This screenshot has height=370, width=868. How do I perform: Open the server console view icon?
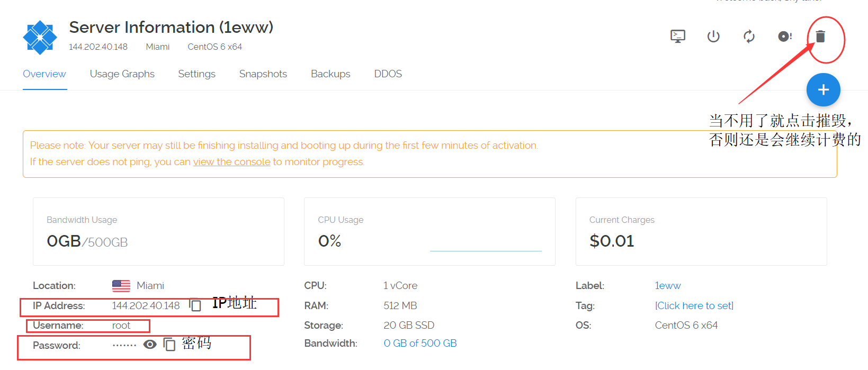tap(677, 36)
